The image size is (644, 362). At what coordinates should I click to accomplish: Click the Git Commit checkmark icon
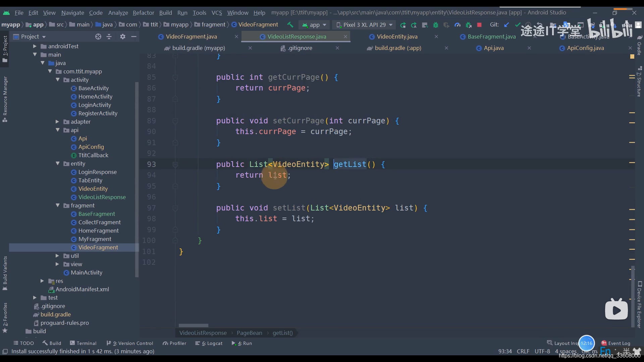(x=518, y=25)
